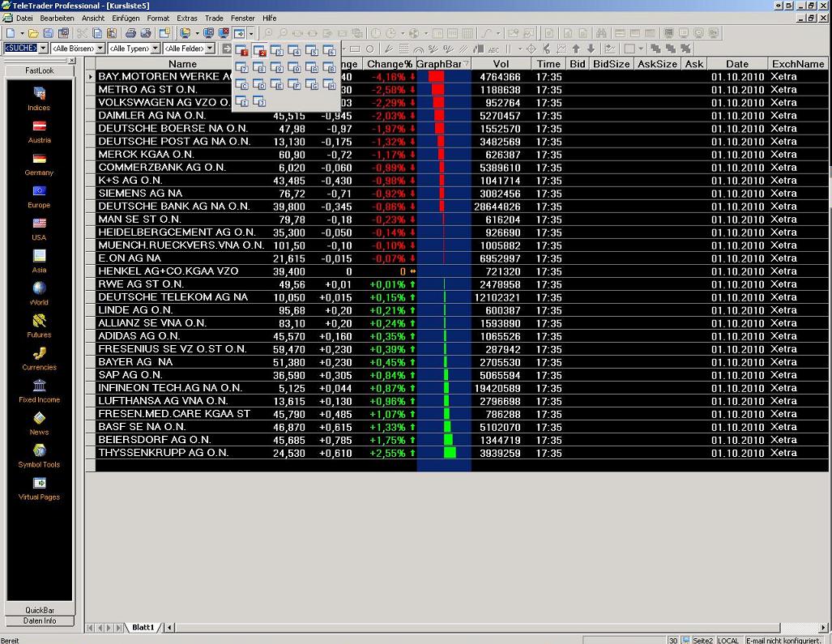Open the World globe icon
This screenshot has height=644, width=832.
pos(39,288)
